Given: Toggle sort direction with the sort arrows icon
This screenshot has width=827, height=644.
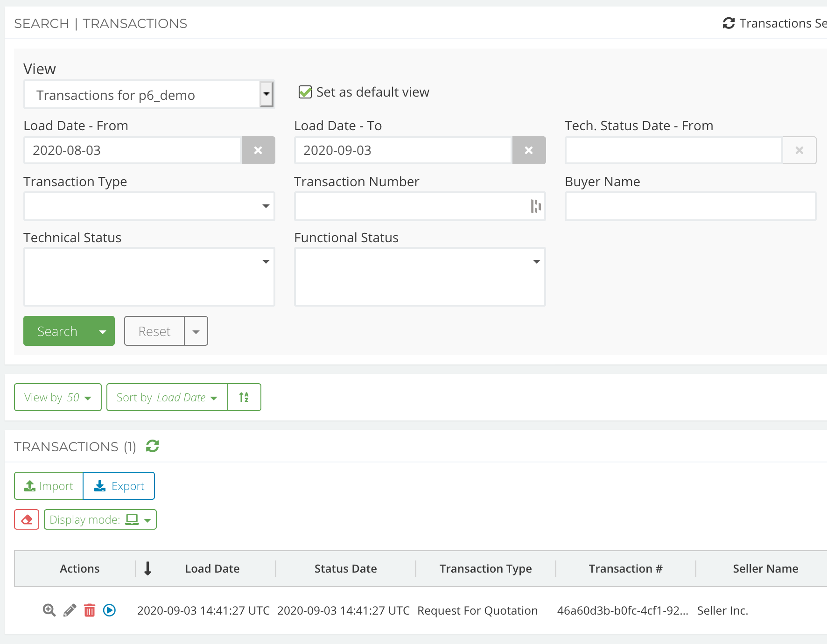Looking at the screenshot, I should tap(244, 397).
